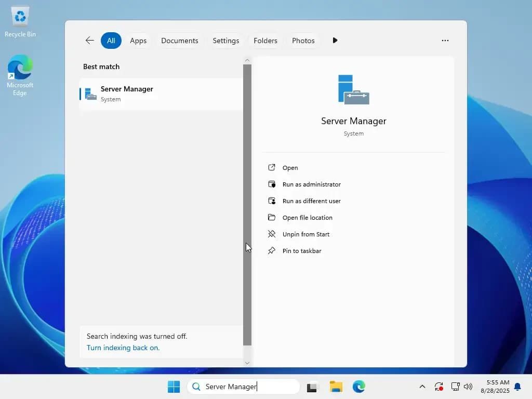532x399 pixels.
Task: Select the Recycle Bin desktop icon
Action: (20, 21)
